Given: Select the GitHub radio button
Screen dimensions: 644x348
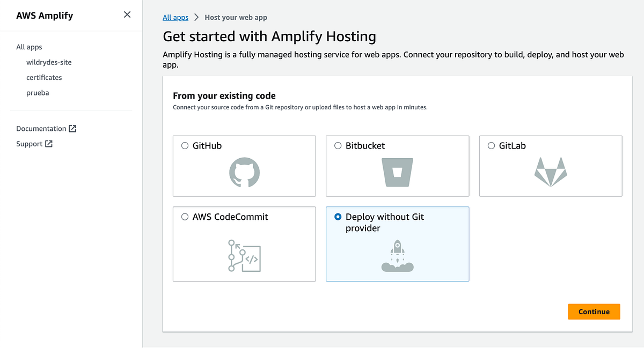Looking at the screenshot, I should 185,145.
